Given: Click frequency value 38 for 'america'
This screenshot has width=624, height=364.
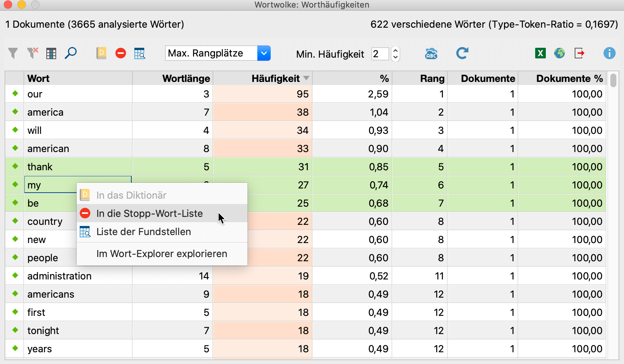Looking at the screenshot, I should coord(263,112).
